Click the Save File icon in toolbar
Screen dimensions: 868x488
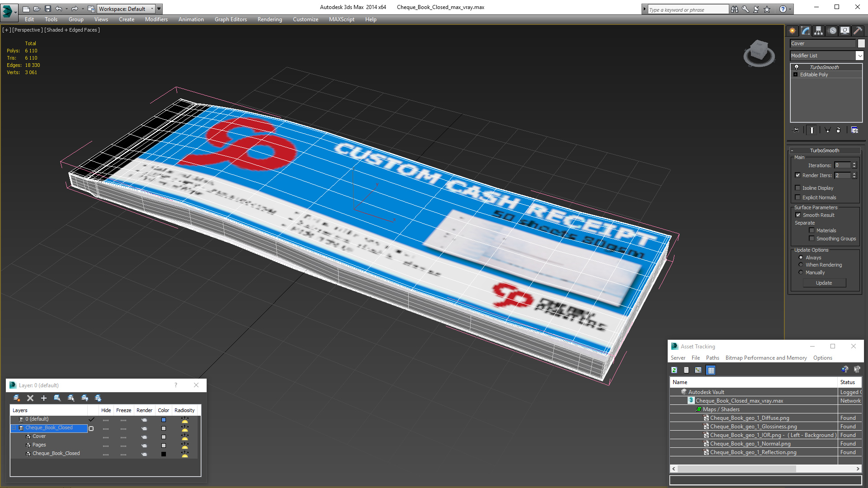[x=48, y=9]
